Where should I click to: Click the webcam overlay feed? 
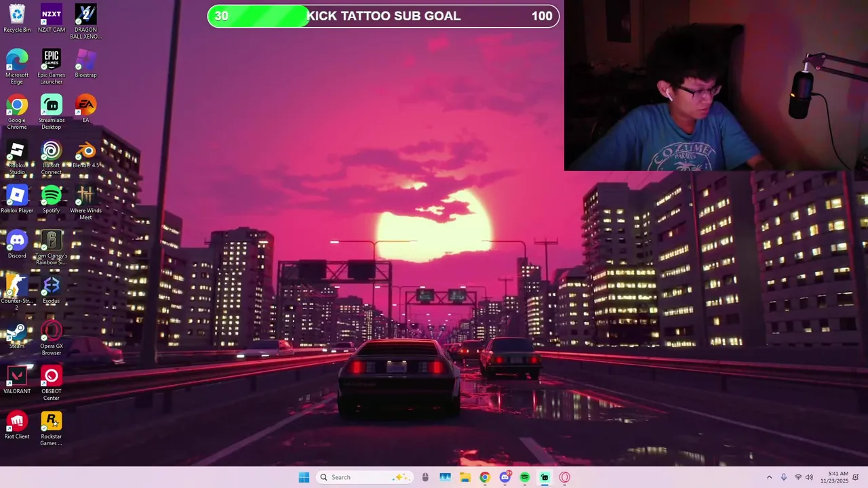(716, 85)
